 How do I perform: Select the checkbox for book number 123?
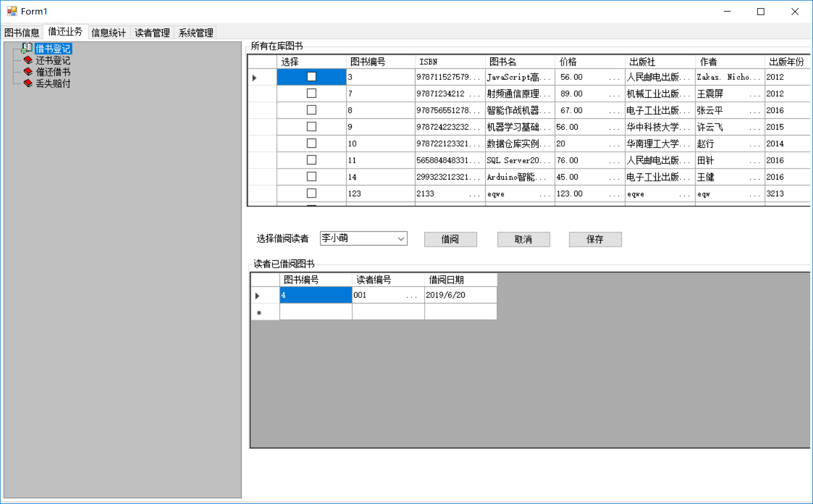311,193
